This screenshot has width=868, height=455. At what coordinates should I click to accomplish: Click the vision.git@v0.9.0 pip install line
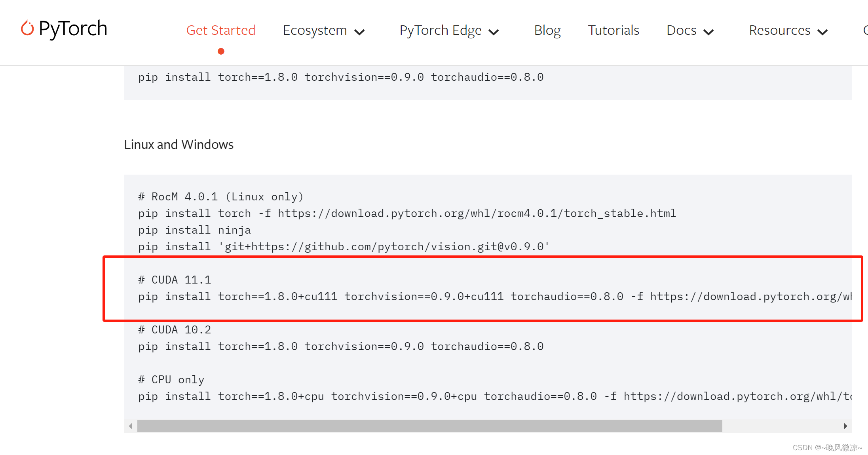(344, 247)
